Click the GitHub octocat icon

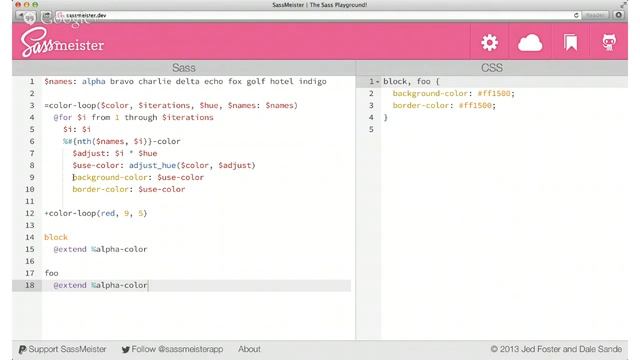tap(609, 42)
